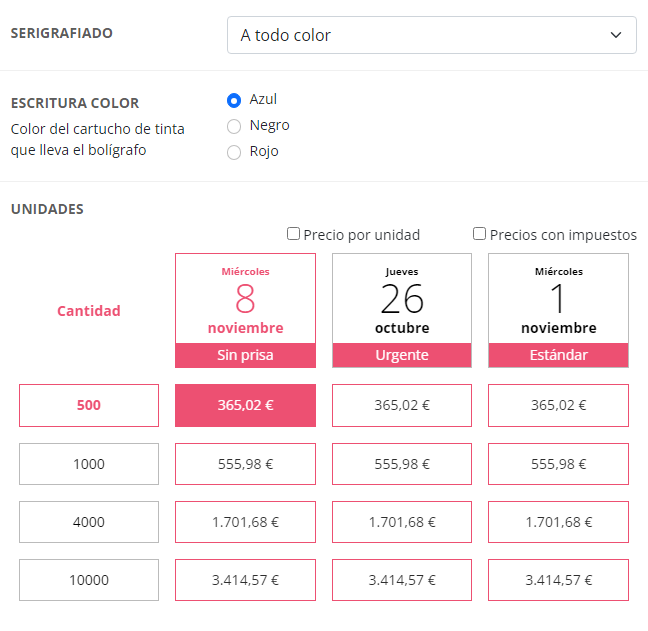The width and height of the screenshot is (648, 631).
Task: Pick 3.414,57 € under Urgente column
Action: 401,580
